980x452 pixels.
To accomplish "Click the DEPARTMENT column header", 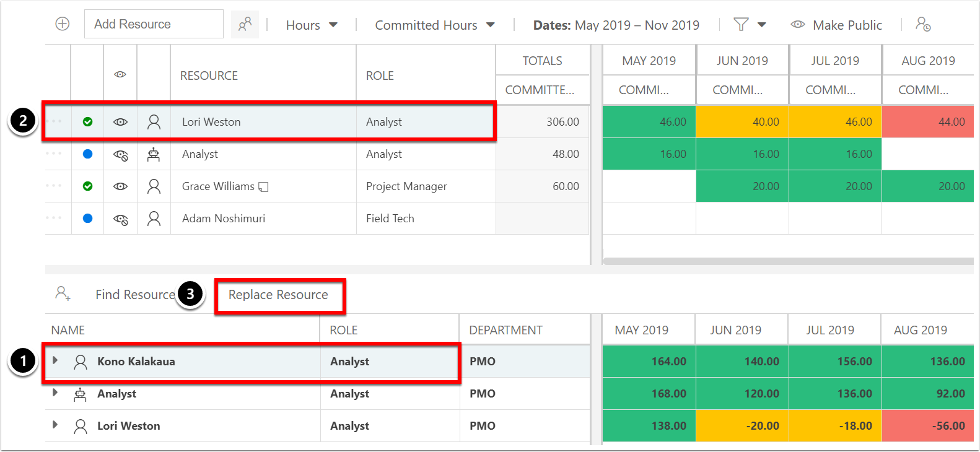I will (x=505, y=330).
